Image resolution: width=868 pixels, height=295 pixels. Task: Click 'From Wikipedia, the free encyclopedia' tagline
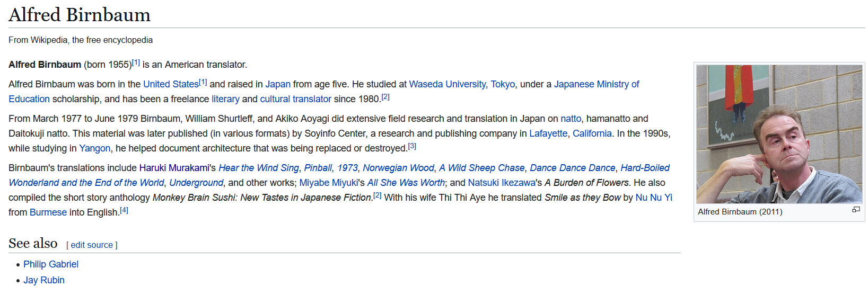tap(81, 40)
